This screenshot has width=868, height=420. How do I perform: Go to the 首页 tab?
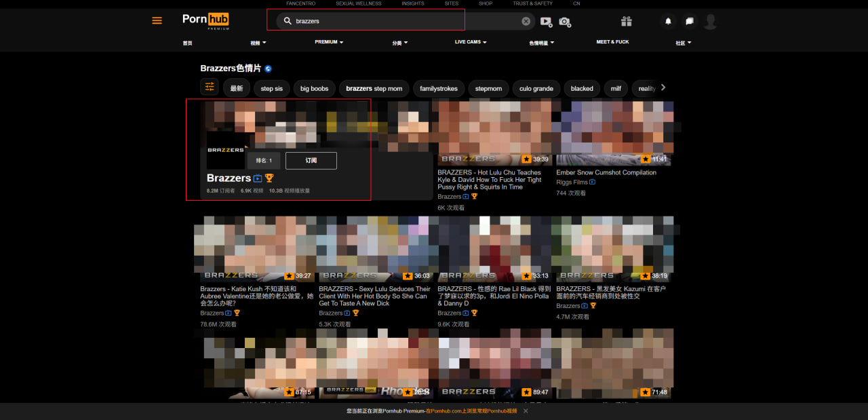click(x=187, y=43)
